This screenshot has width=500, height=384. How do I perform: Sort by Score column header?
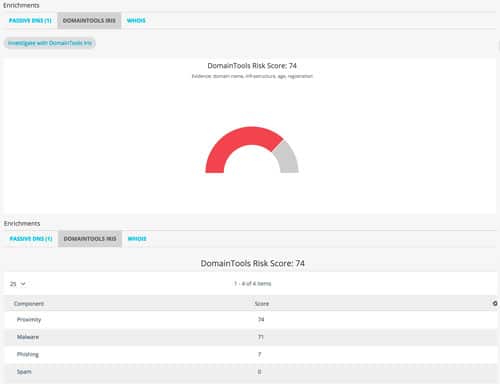tap(262, 304)
